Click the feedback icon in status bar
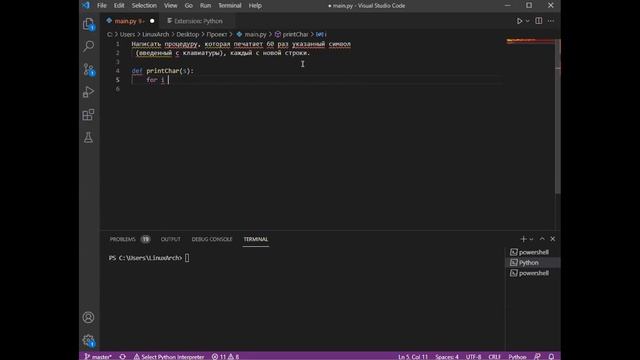The width and height of the screenshot is (640, 360). [538, 356]
